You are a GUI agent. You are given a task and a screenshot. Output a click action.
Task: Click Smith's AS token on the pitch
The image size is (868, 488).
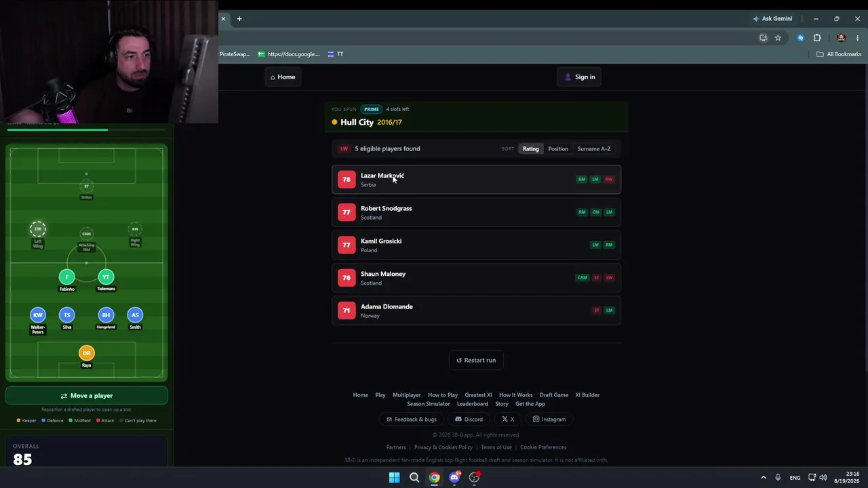tap(135, 314)
